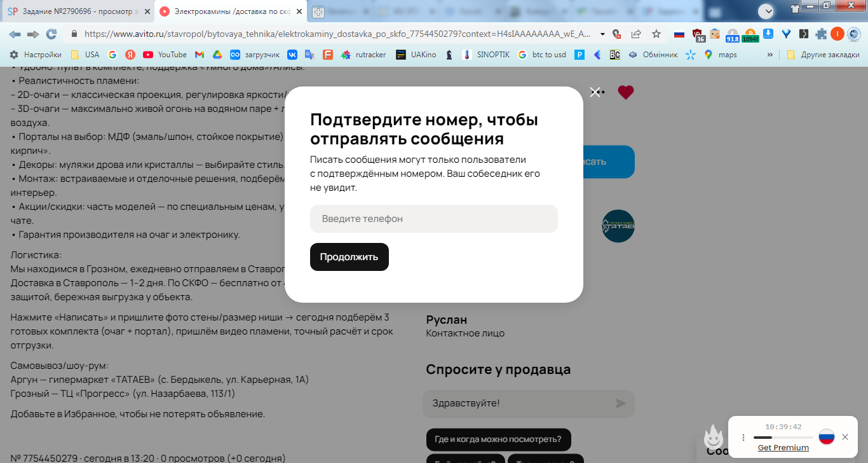Open the 'загрузчик' bookmark
This screenshot has width=868, height=463.
255,55
